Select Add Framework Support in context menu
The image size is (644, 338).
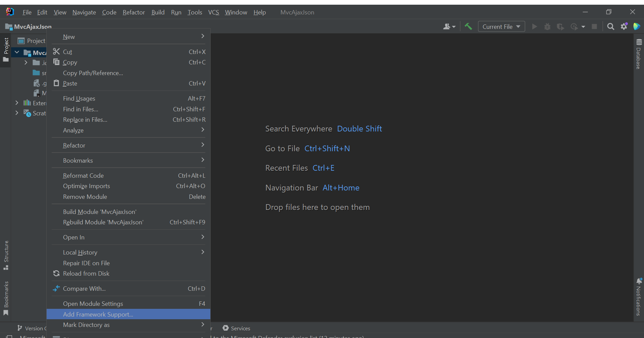[98, 314]
